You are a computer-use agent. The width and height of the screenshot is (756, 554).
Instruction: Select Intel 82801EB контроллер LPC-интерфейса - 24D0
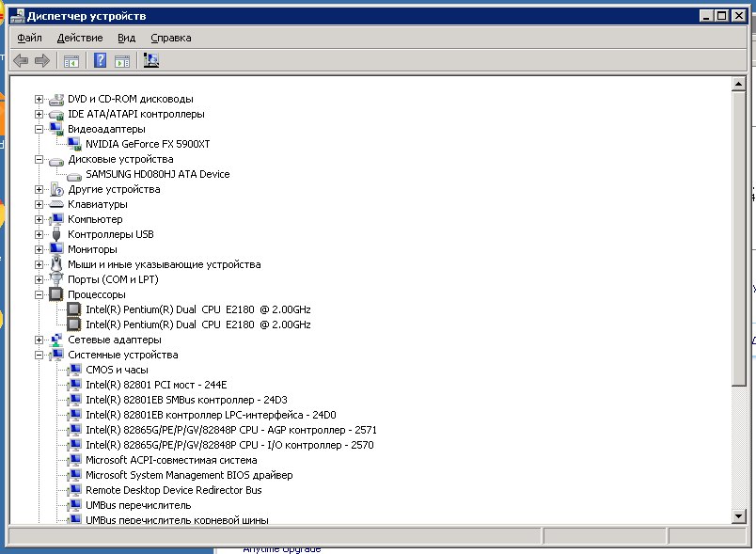[211, 415]
